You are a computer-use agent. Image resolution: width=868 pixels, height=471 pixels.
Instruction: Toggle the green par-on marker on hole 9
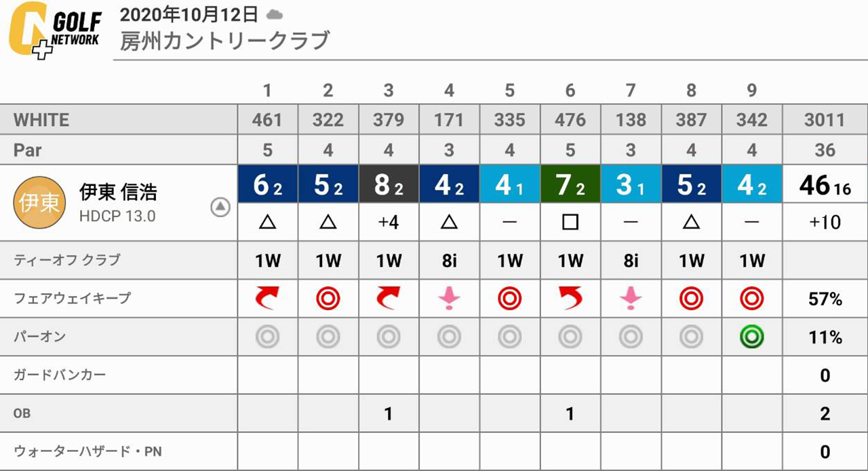(752, 337)
